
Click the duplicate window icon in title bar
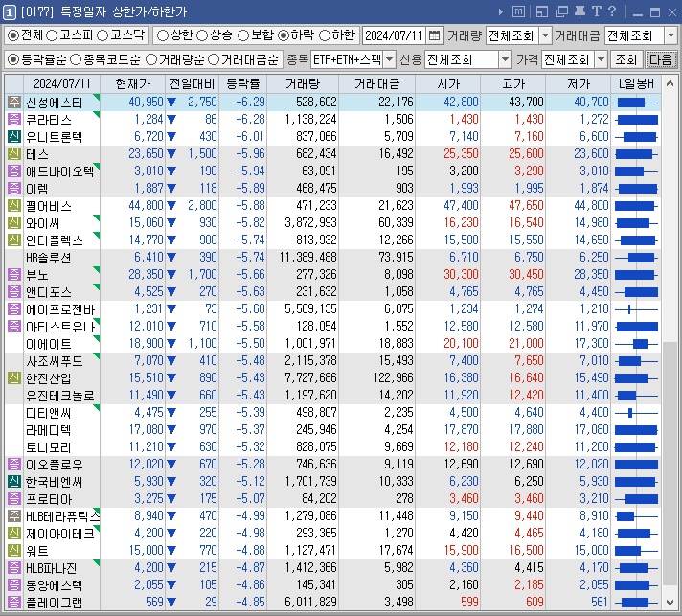(561, 11)
